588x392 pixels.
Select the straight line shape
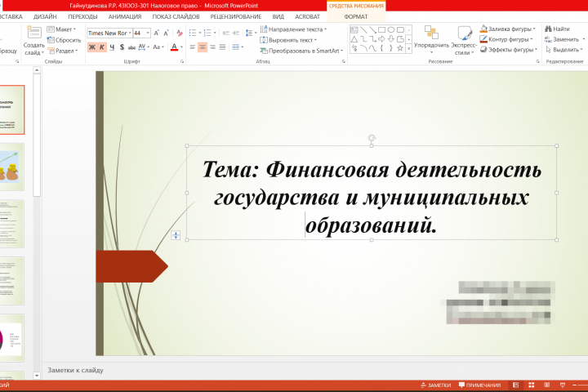(363, 30)
